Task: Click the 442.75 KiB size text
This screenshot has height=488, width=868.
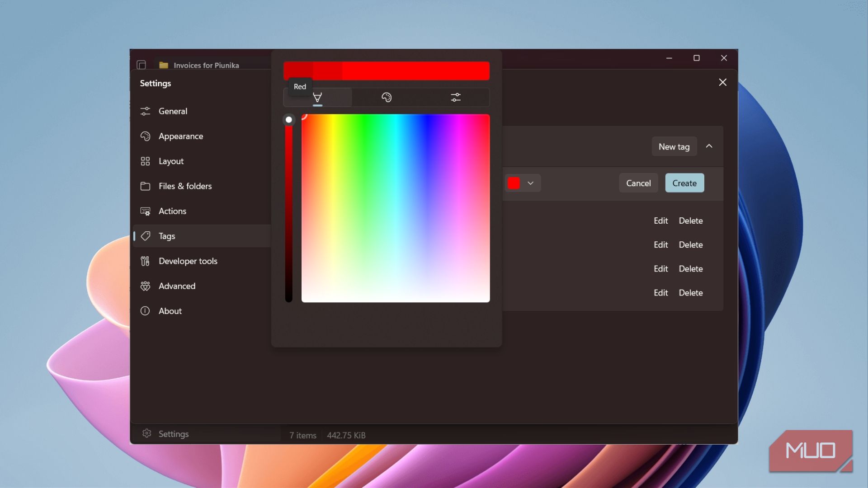Action: (346, 435)
